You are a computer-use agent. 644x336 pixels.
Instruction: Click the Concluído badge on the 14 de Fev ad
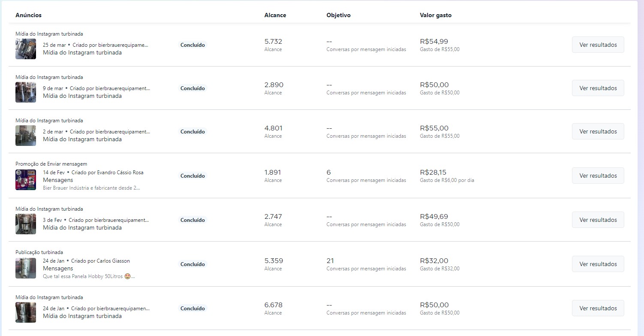coord(193,176)
